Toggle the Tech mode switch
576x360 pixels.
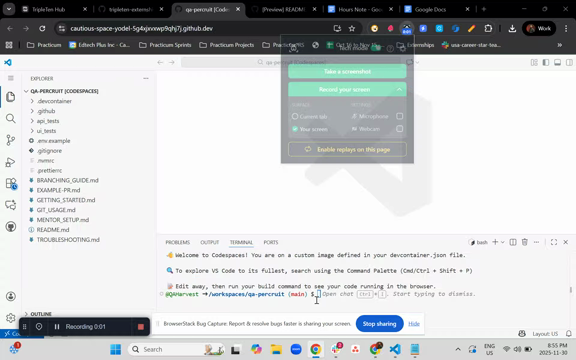pyautogui.click(x=376, y=48)
